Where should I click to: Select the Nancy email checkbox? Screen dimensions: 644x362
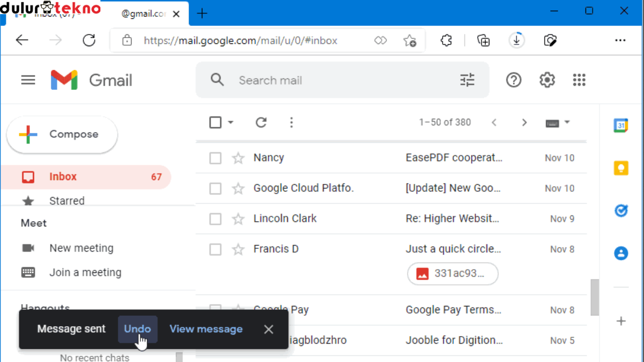[215, 158]
